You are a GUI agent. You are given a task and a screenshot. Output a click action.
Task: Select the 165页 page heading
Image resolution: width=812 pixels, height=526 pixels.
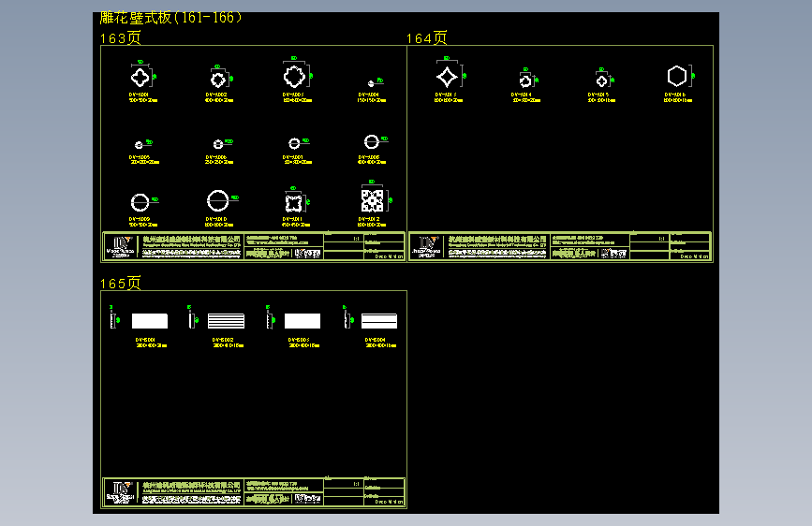click(120, 284)
